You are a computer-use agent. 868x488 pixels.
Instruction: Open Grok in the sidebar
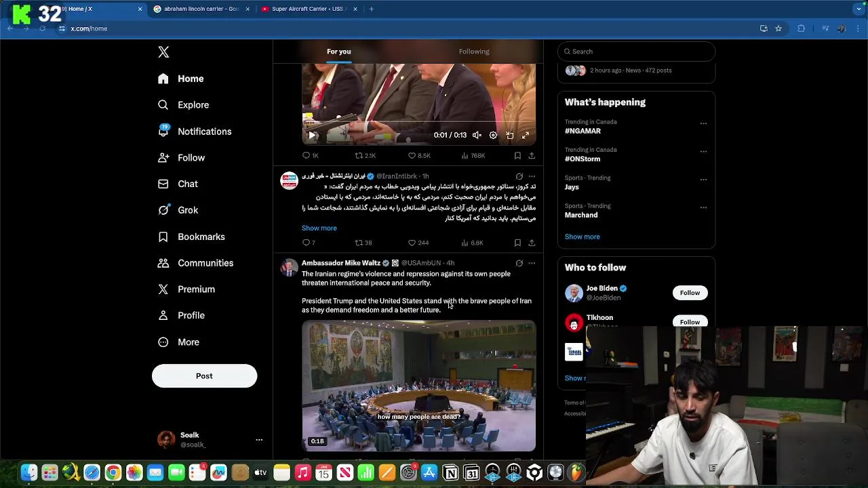click(178, 210)
